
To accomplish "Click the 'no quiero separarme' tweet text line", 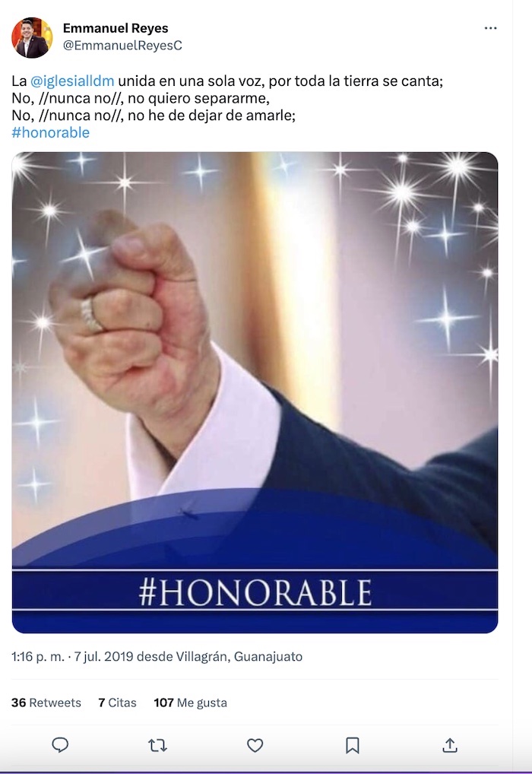I will click(x=141, y=98).
